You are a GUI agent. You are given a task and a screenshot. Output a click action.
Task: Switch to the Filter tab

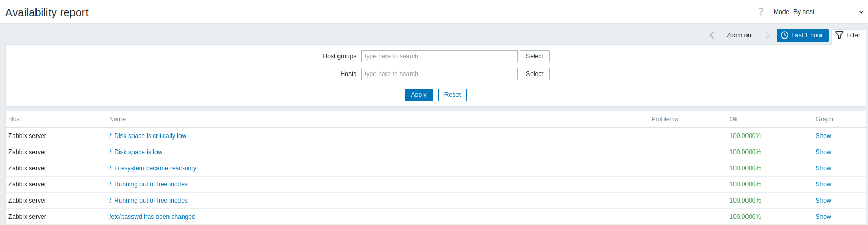[x=848, y=35]
